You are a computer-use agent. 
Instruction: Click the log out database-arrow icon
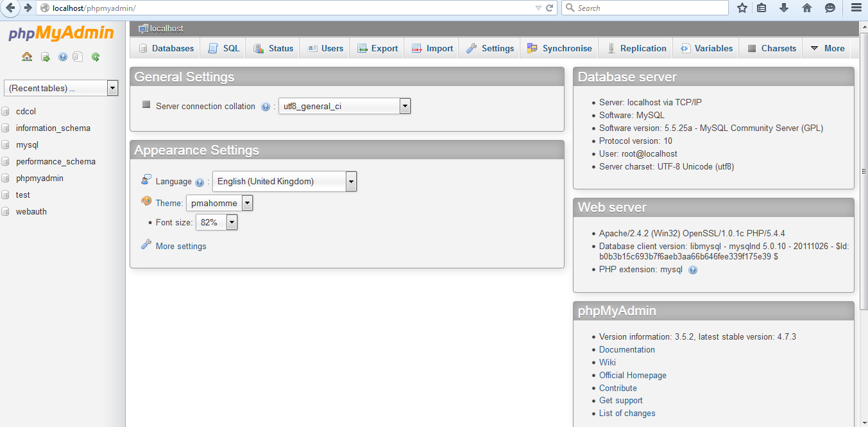coord(46,57)
